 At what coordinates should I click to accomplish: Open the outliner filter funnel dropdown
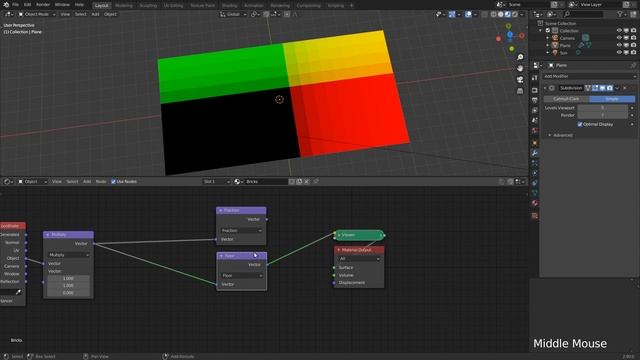point(622,14)
